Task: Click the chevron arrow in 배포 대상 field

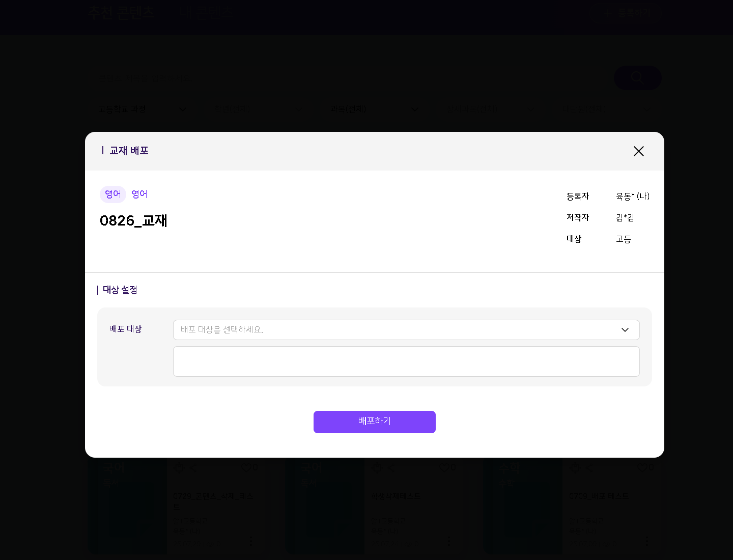Action: (x=625, y=330)
